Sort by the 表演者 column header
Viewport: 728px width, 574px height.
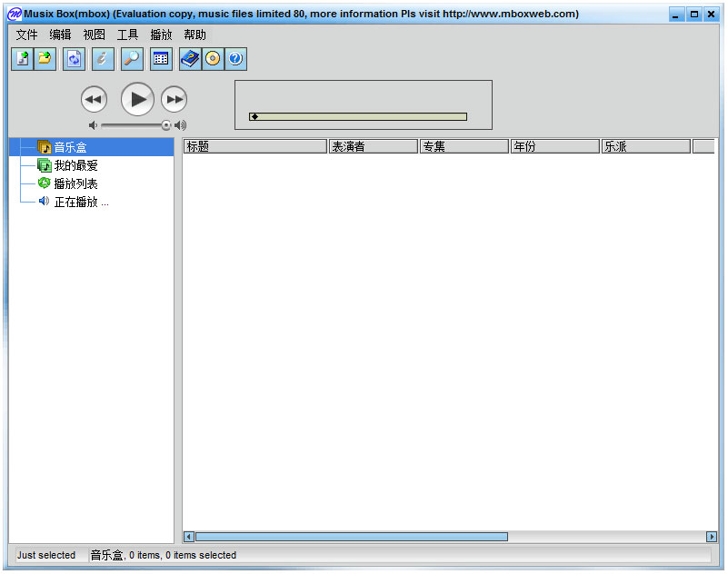tap(373, 146)
